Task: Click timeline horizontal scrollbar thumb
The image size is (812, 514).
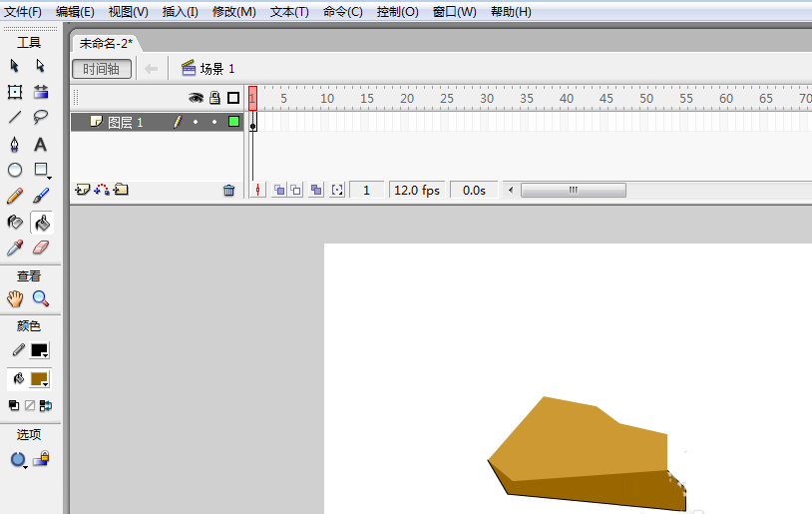Action: [574, 191]
